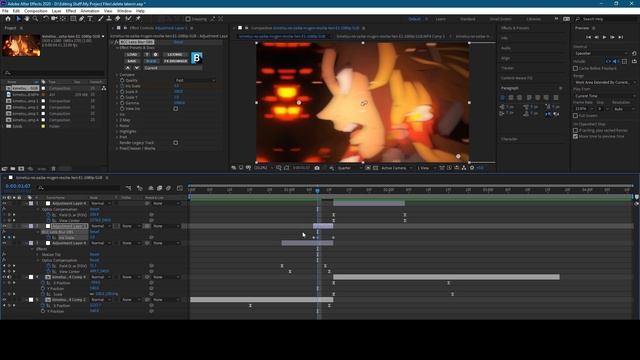Click the Boris FX logo in Effect Controls
640x360 pixels.
pyautogui.click(x=196, y=58)
